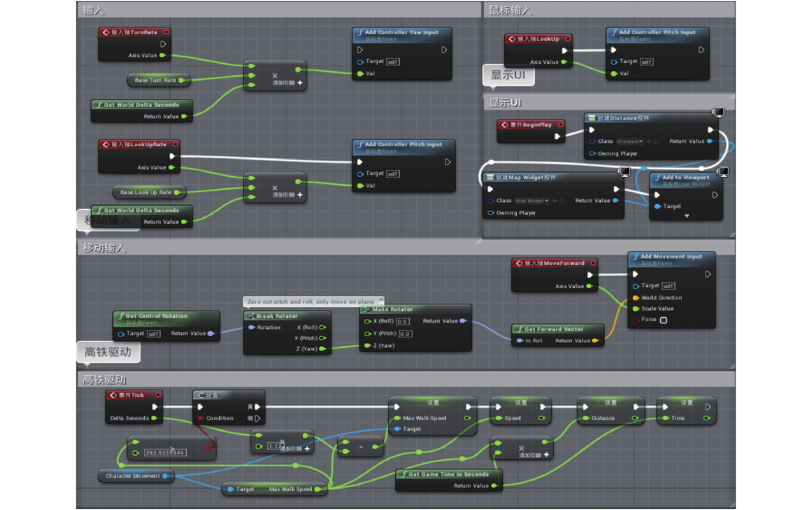Click the 输入轴MoveForward event node icon

pyautogui.click(x=519, y=263)
